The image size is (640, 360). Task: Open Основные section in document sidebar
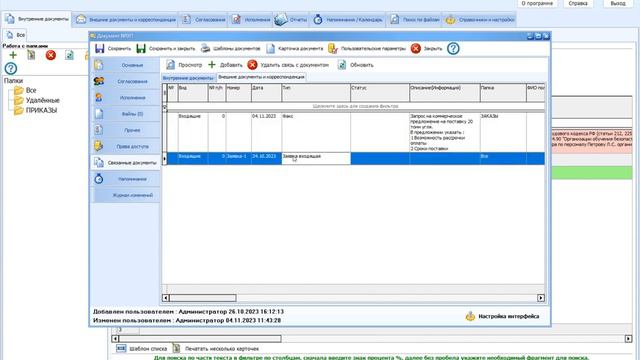coord(125,65)
